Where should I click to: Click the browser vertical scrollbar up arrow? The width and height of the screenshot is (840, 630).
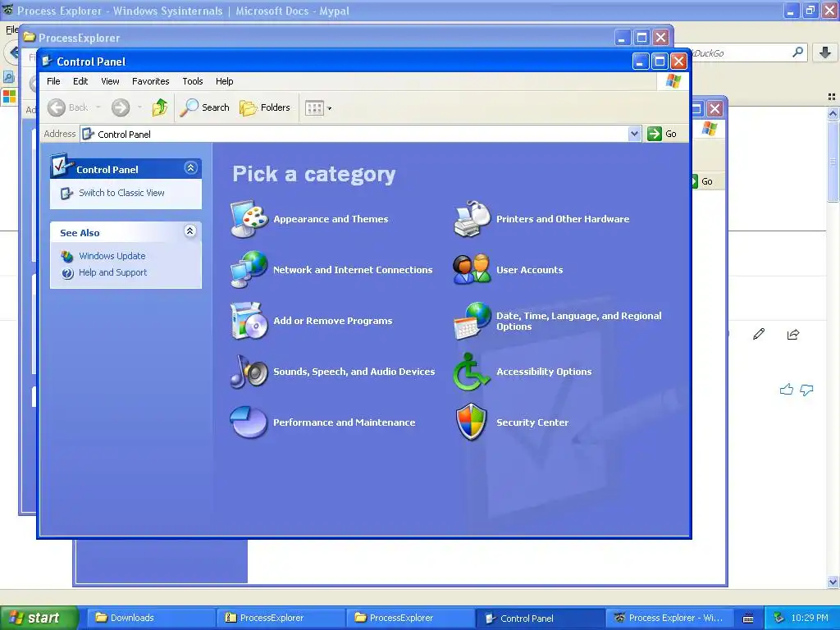point(833,113)
